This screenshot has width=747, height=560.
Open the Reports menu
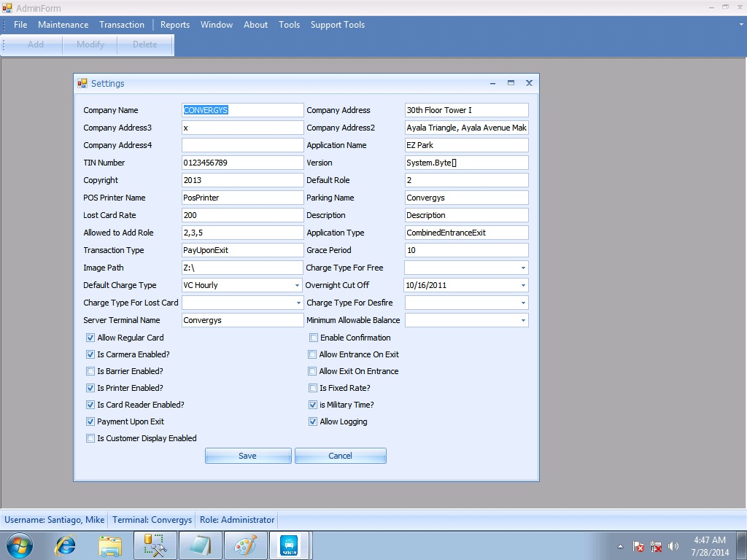[x=174, y=25]
